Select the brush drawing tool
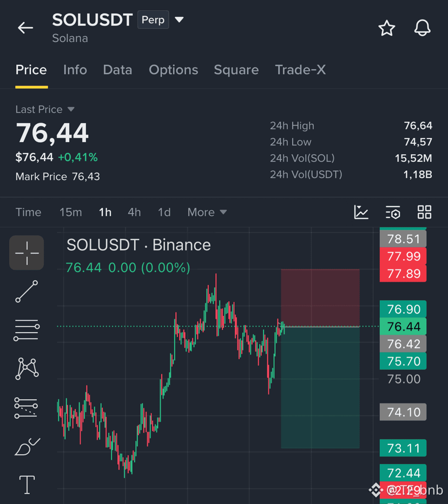The height and width of the screenshot is (504, 448). (27, 447)
